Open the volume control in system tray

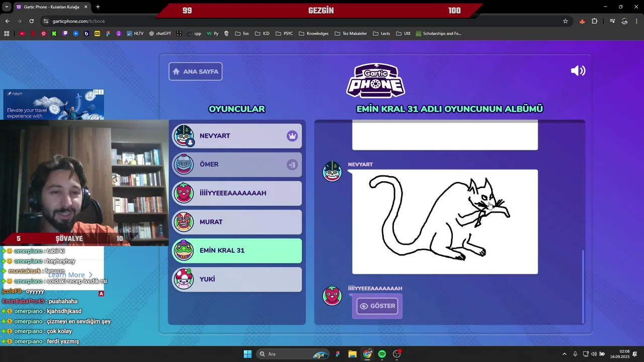pyautogui.click(x=594, y=354)
